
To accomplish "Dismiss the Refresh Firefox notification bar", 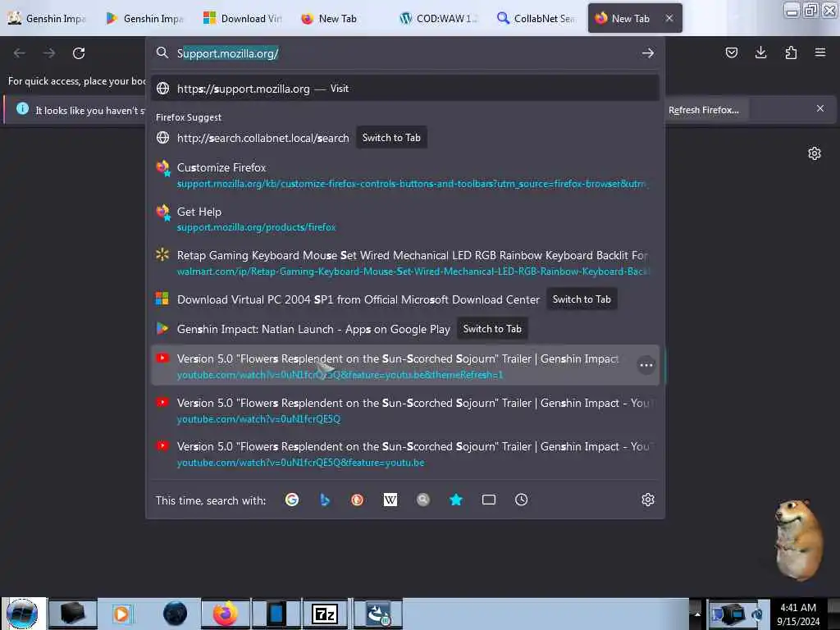I will pyautogui.click(x=820, y=109).
